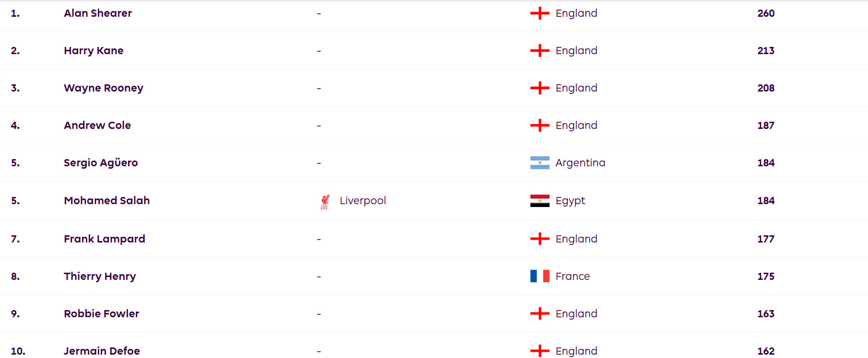Image resolution: width=868 pixels, height=358 pixels.
Task: Click the Argentina nationality text
Action: coord(580,163)
